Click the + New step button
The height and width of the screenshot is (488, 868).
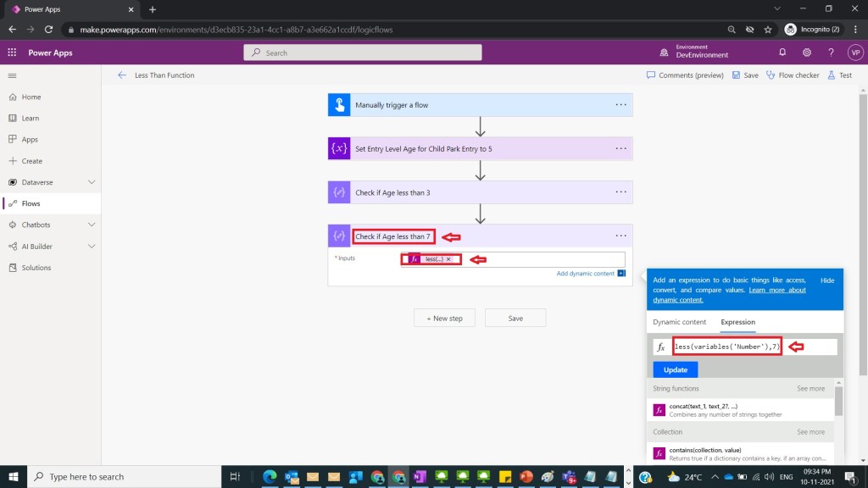point(444,319)
